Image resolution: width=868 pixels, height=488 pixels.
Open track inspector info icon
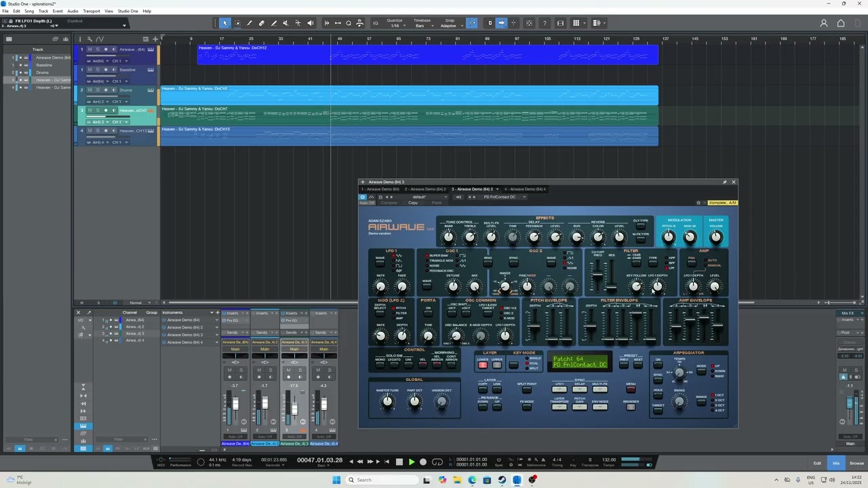81,39
